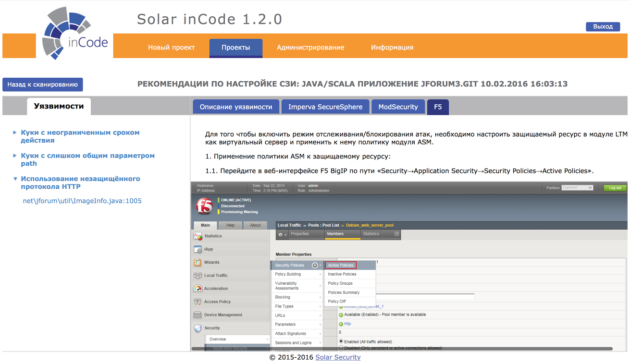630x364 pixels.
Task: Go to the Проекты navigation tab
Action: pyautogui.click(x=236, y=48)
